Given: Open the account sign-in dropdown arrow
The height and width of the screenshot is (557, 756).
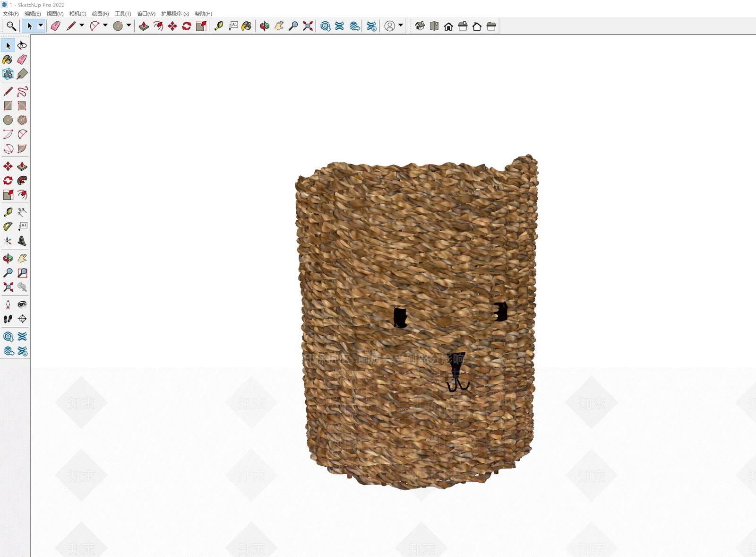Looking at the screenshot, I should coord(401,26).
